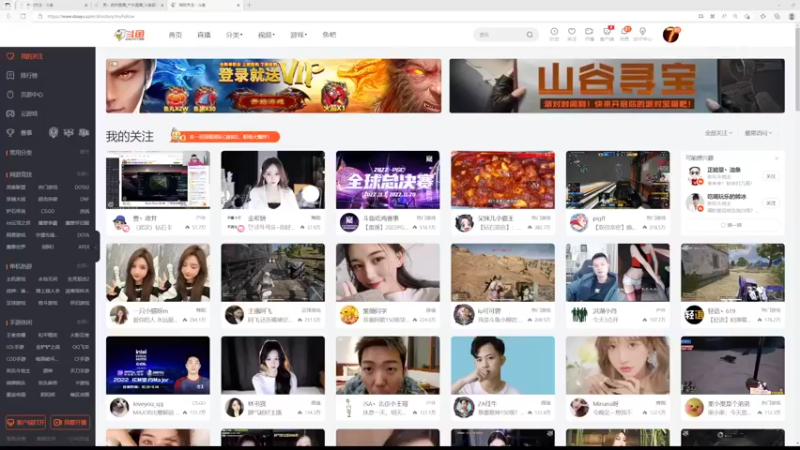Open the 关注 heart icon in header
The height and width of the screenshot is (450, 800).
[571, 34]
